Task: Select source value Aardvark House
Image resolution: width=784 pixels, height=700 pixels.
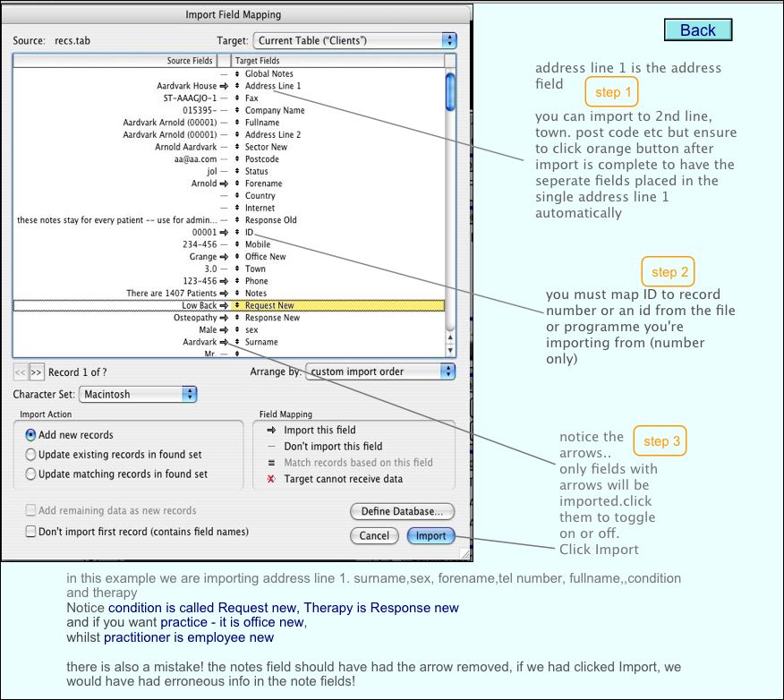Action: tap(186, 86)
